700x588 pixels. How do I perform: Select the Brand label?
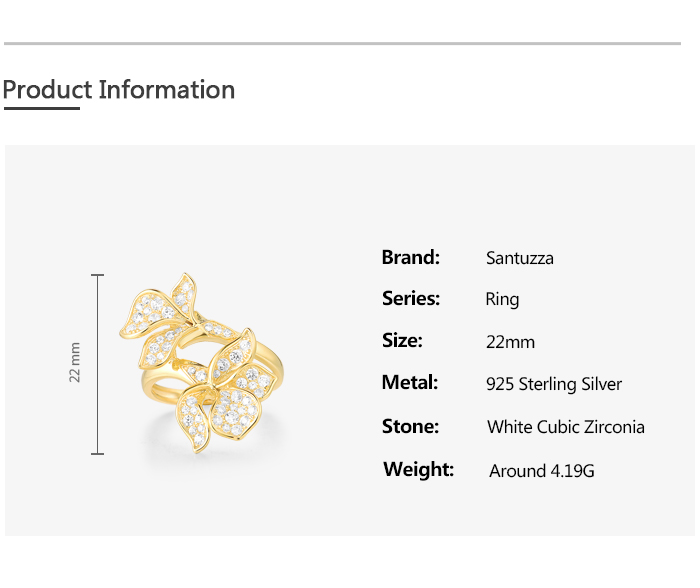pyautogui.click(x=411, y=258)
